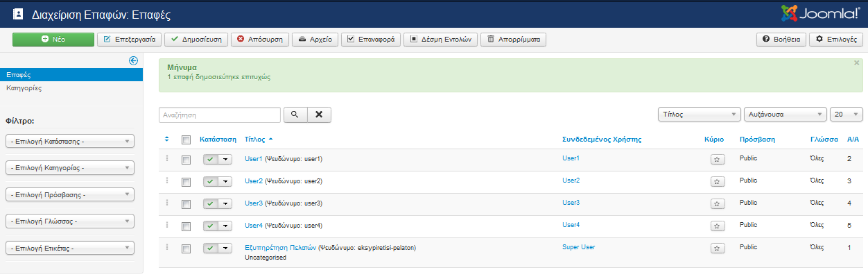
Task: Expand the status arrow for User4
Action: tap(225, 226)
